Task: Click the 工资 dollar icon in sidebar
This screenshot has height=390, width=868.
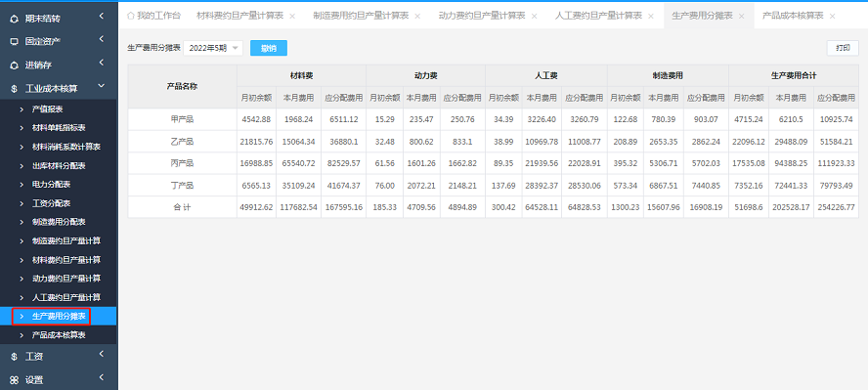Action: [x=15, y=357]
